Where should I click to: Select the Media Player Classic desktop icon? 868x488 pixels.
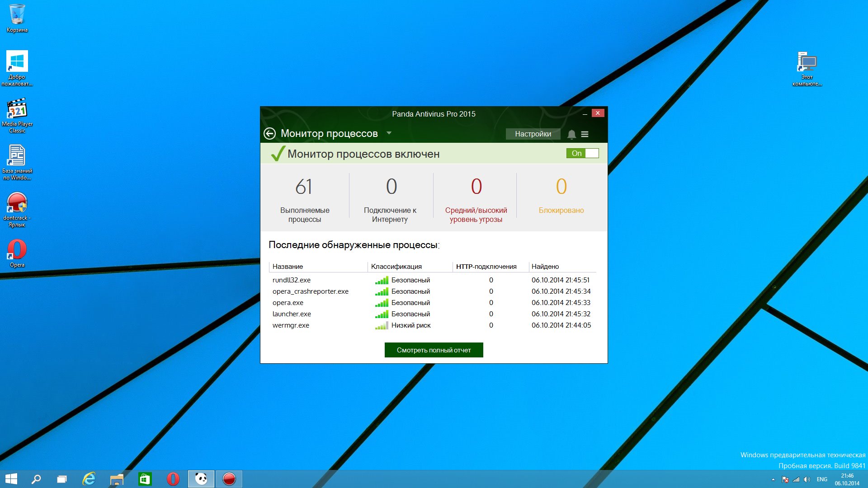point(17,116)
